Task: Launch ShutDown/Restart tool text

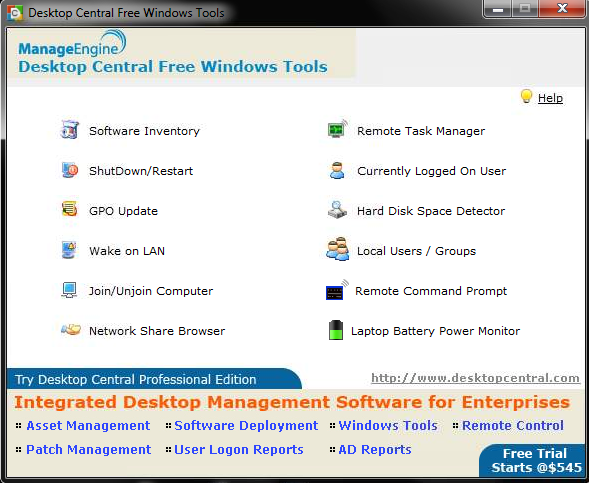Action: [141, 171]
